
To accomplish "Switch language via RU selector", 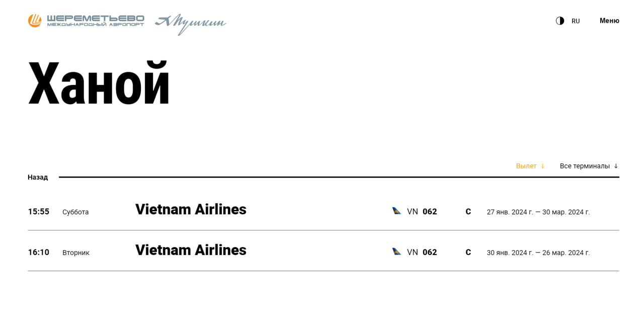I will [576, 21].
